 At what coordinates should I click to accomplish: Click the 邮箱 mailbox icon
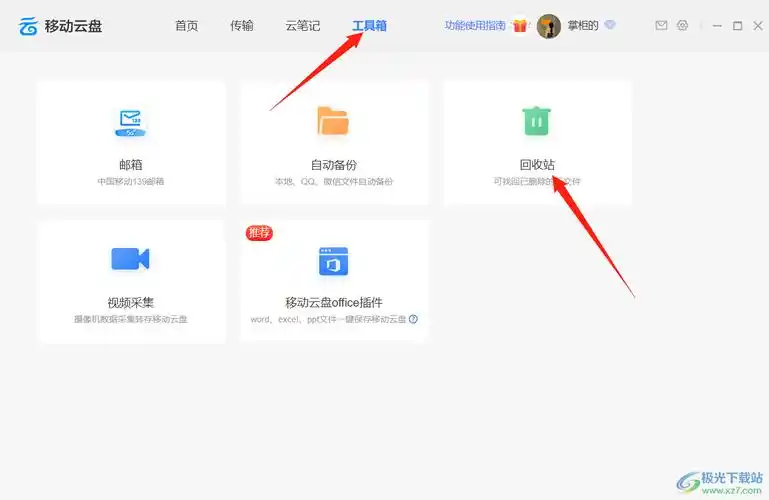[x=130, y=123]
